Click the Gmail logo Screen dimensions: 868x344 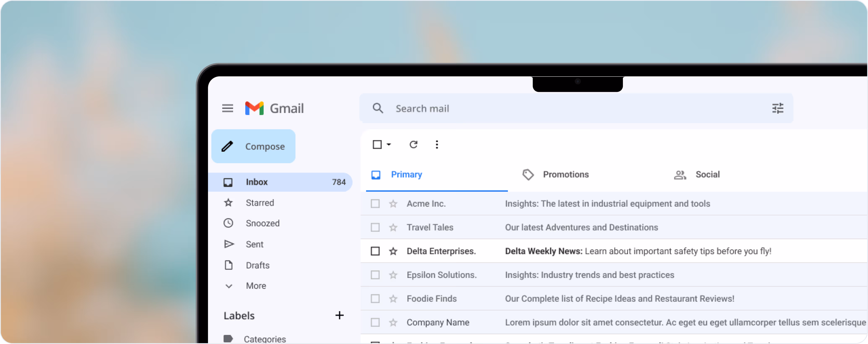coord(274,108)
